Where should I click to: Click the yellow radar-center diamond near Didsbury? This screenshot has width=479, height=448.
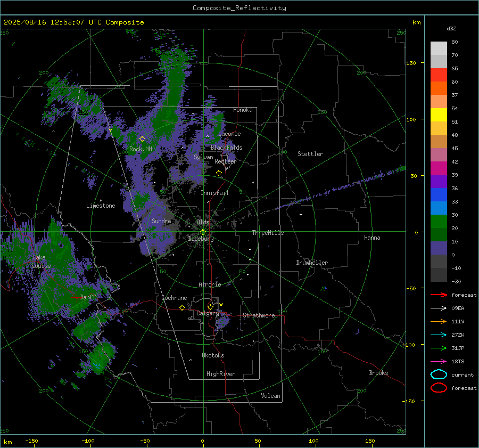click(x=203, y=232)
